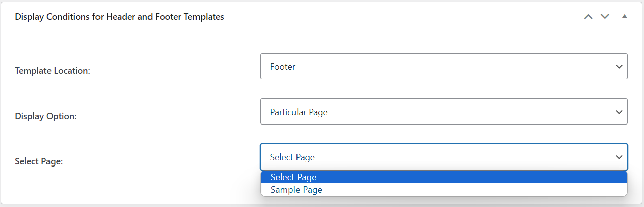Click the "Footer" value in Template Location

point(283,67)
